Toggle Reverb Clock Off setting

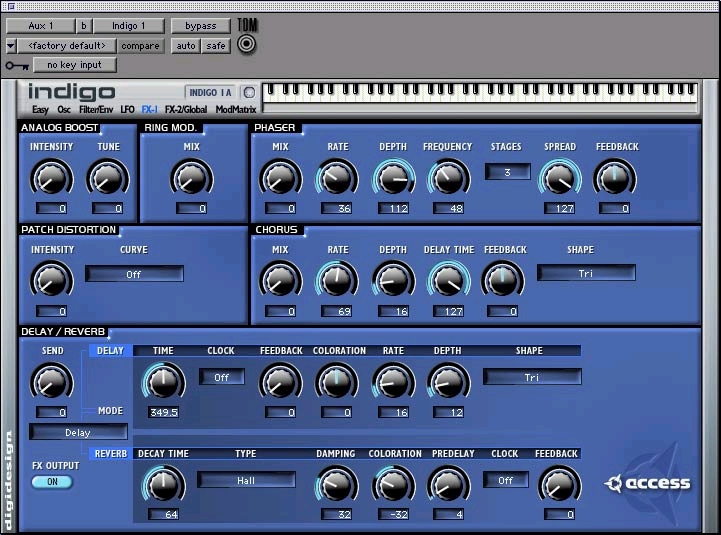506,480
